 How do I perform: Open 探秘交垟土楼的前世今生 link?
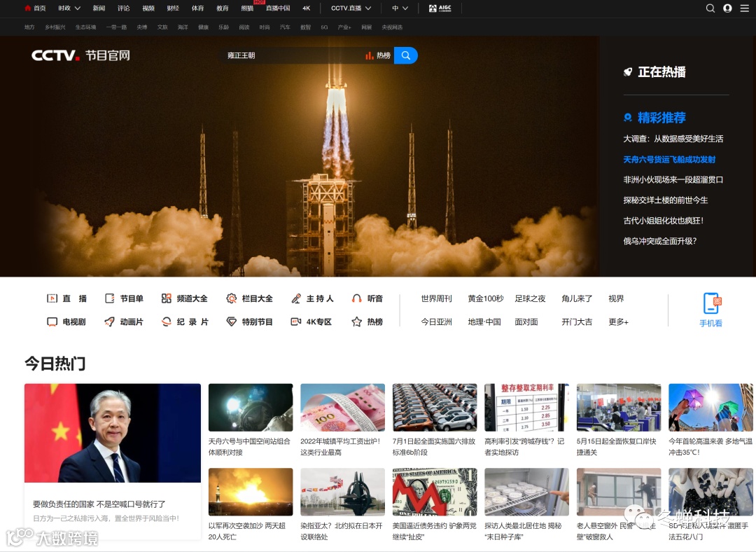click(x=666, y=200)
